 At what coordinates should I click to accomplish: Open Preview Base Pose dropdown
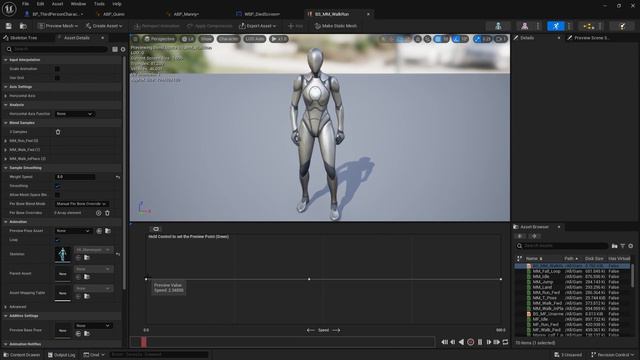93,326
